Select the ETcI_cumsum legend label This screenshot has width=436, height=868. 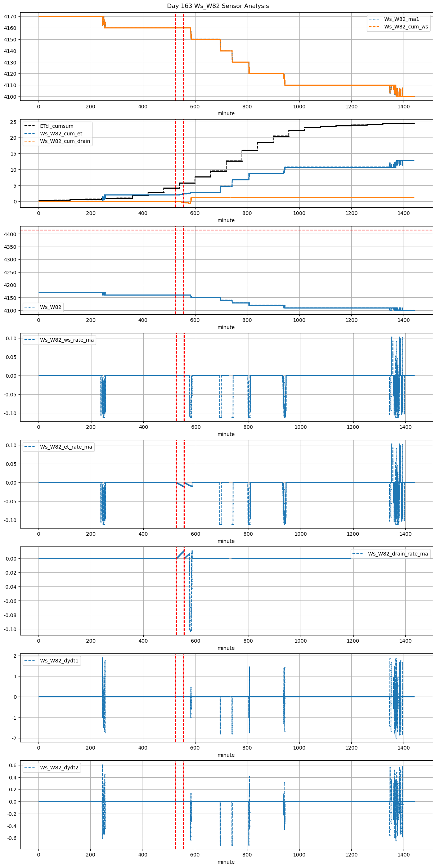[x=57, y=126]
